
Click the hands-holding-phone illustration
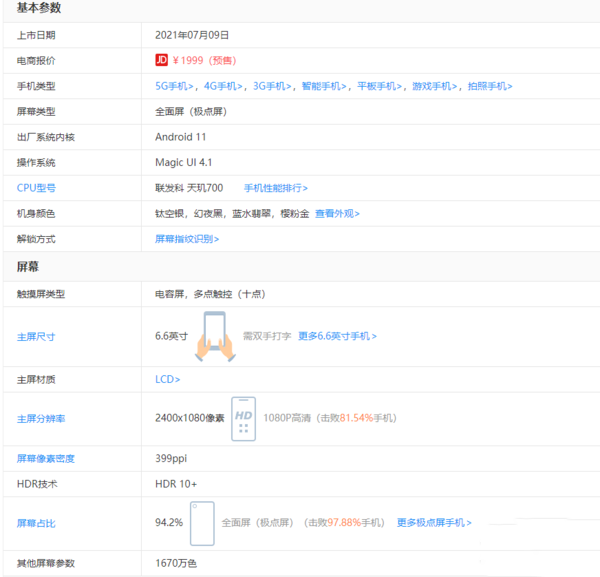click(214, 336)
